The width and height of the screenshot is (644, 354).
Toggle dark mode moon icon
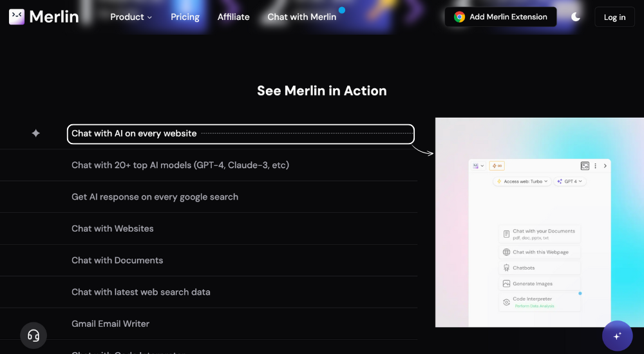click(575, 17)
